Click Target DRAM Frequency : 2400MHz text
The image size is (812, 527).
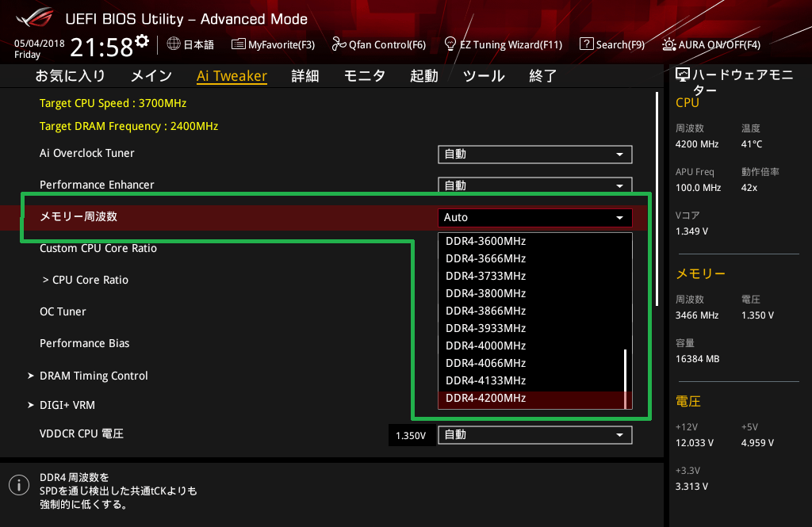pyautogui.click(x=129, y=126)
